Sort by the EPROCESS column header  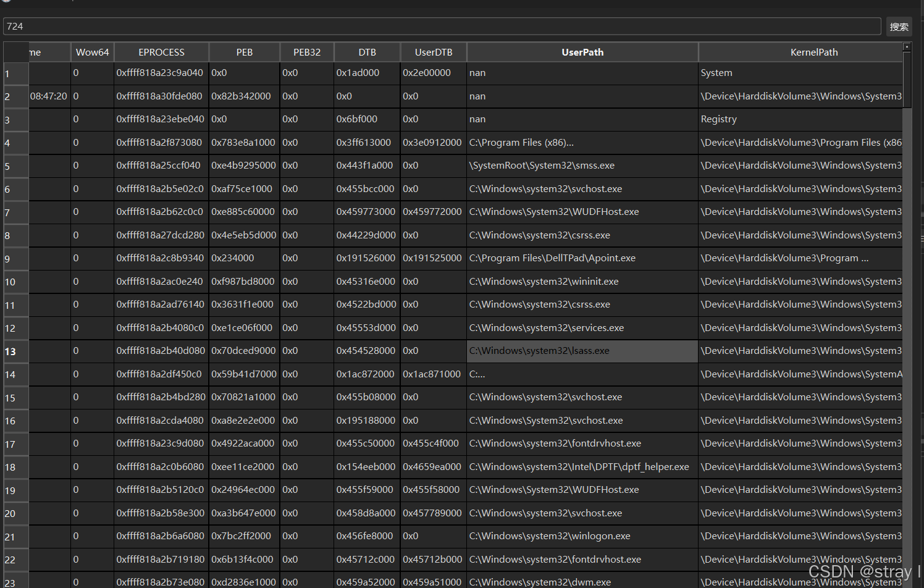click(161, 52)
